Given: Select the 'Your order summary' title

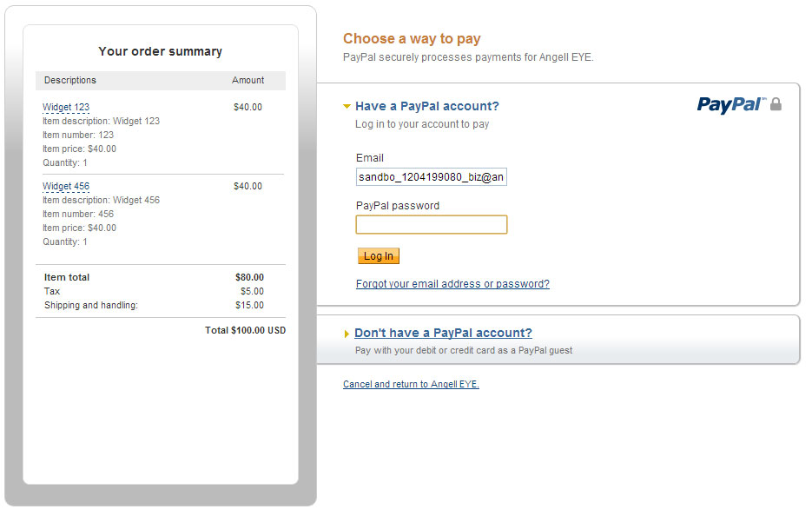Looking at the screenshot, I should 160,51.
